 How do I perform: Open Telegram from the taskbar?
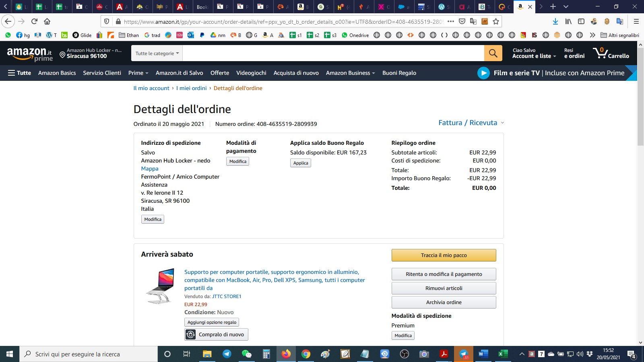click(x=227, y=354)
